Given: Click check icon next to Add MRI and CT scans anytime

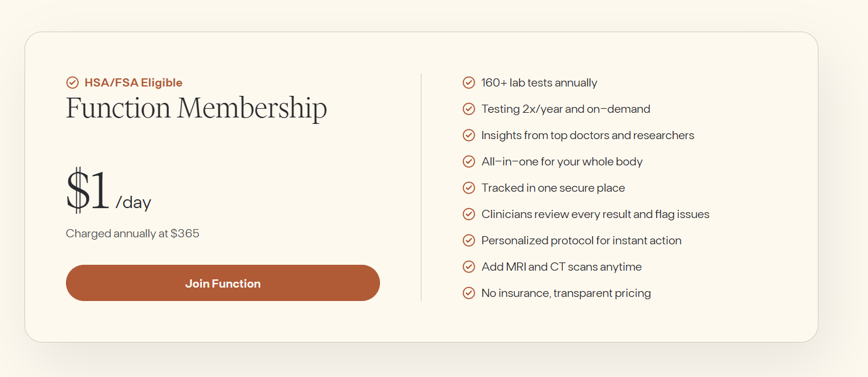Looking at the screenshot, I should pyautogui.click(x=469, y=267).
